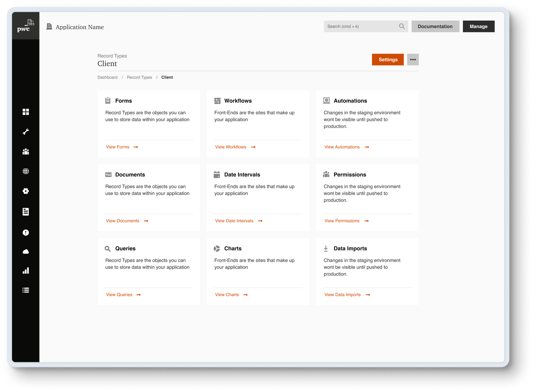The image size is (534, 392).
Task: Click the Client breadcrumb
Action: [167, 77]
